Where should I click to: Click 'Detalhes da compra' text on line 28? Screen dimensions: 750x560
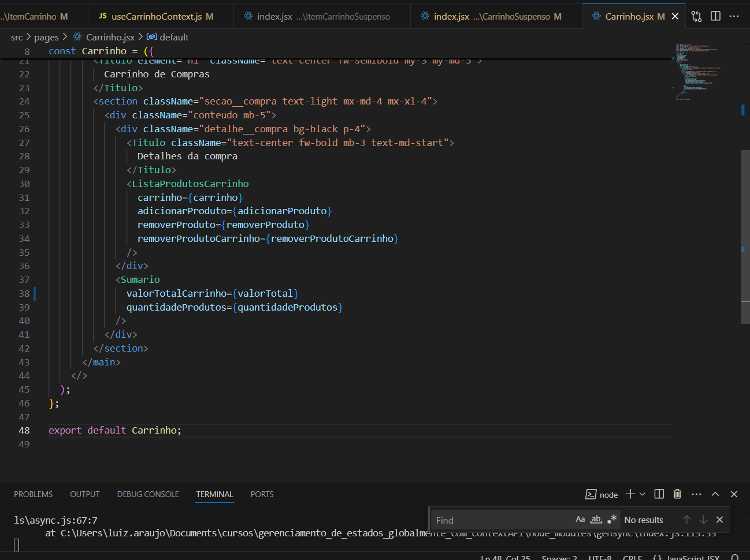pos(187,156)
